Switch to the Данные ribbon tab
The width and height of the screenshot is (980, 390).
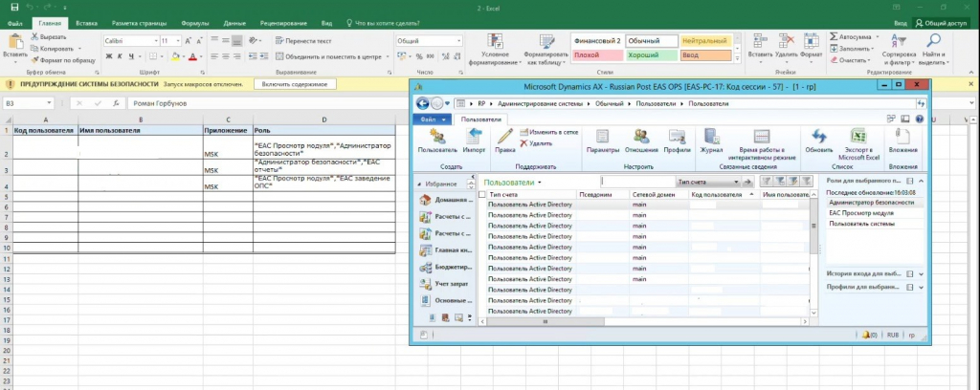[x=234, y=23]
